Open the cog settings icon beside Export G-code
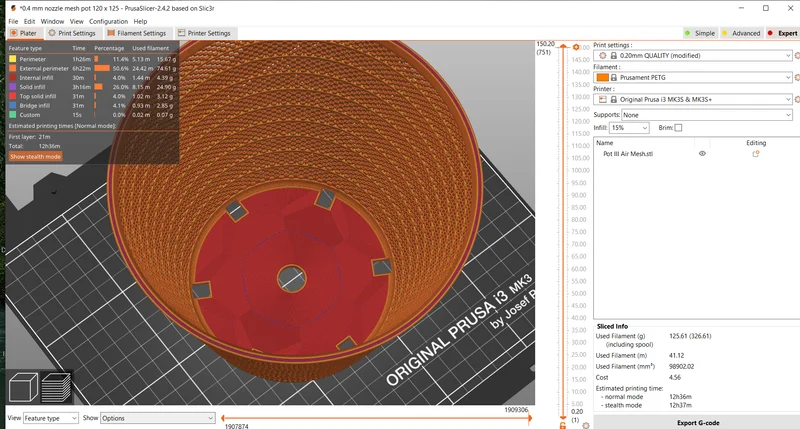This screenshot has height=429, width=800. pyautogui.click(x=586, y=425)
